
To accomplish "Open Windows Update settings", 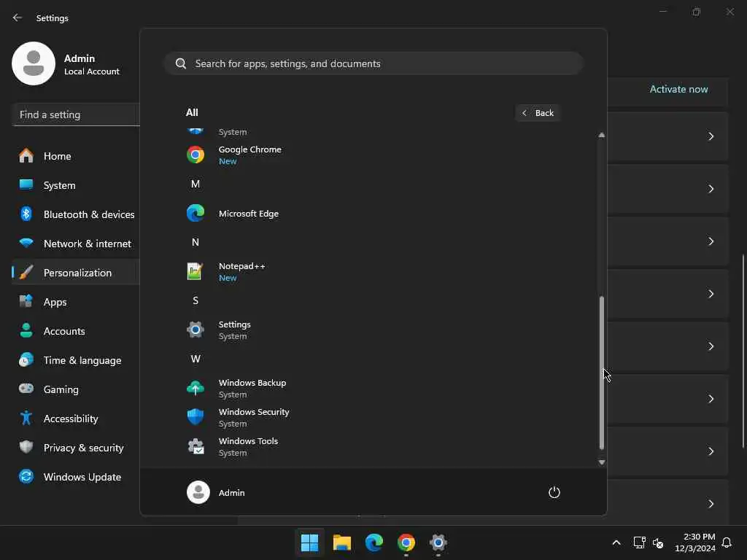I will (76, 477).
